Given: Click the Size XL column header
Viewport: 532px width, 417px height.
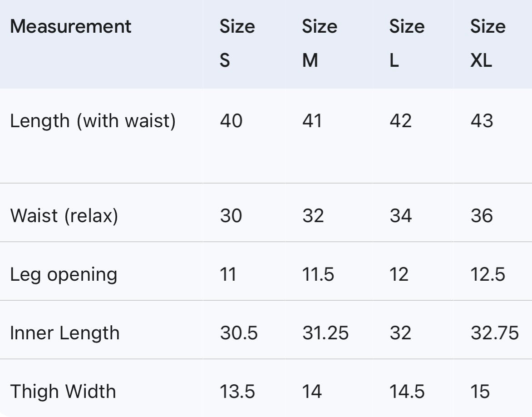Looking at the screenshot, I should [x=488, y=43].
